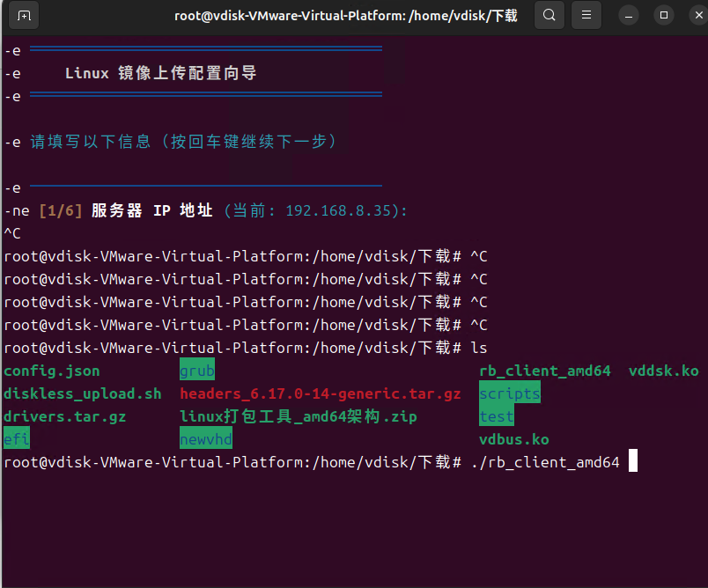Click the newvhd directory entry
Image resolution: width=708 pixels, height=588 pixels.
click(x=206, y=439)
